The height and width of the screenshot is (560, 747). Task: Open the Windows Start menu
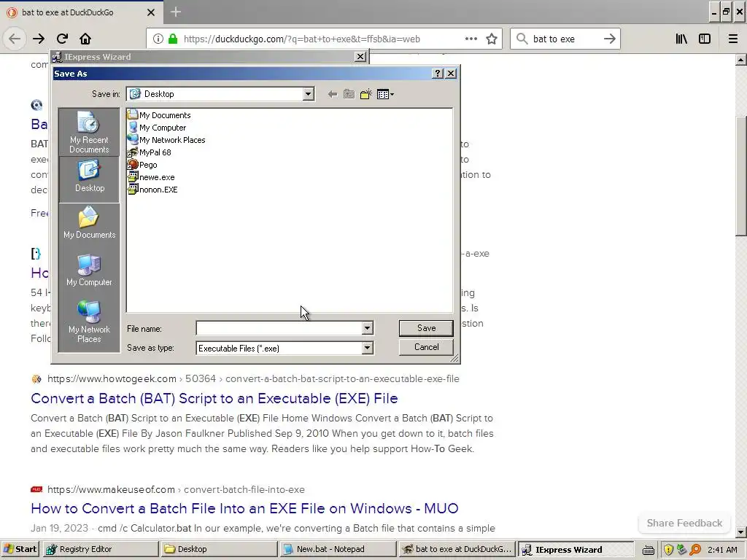20,549
